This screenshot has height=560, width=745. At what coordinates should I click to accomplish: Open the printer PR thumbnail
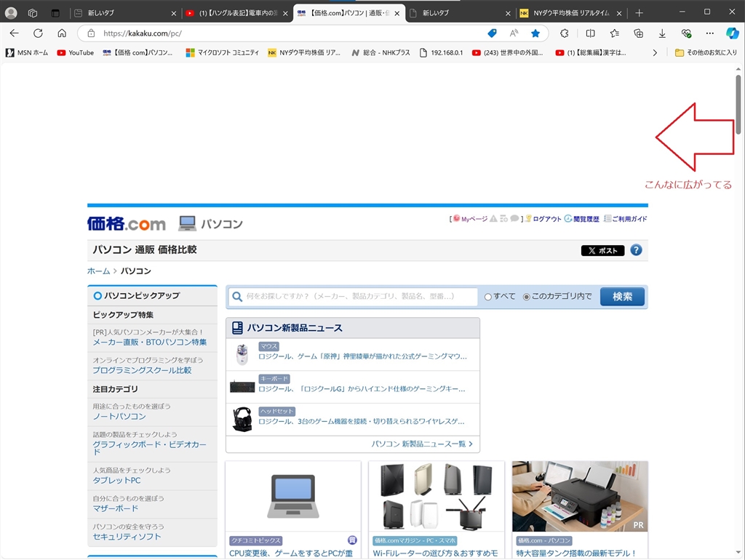pyautogui.click(x=580, y=496)
